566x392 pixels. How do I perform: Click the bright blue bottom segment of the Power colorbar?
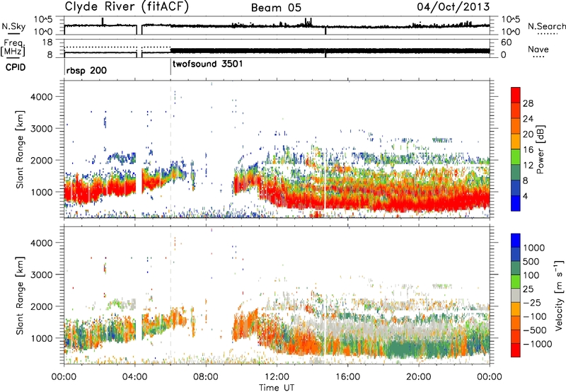click(516, 203)
